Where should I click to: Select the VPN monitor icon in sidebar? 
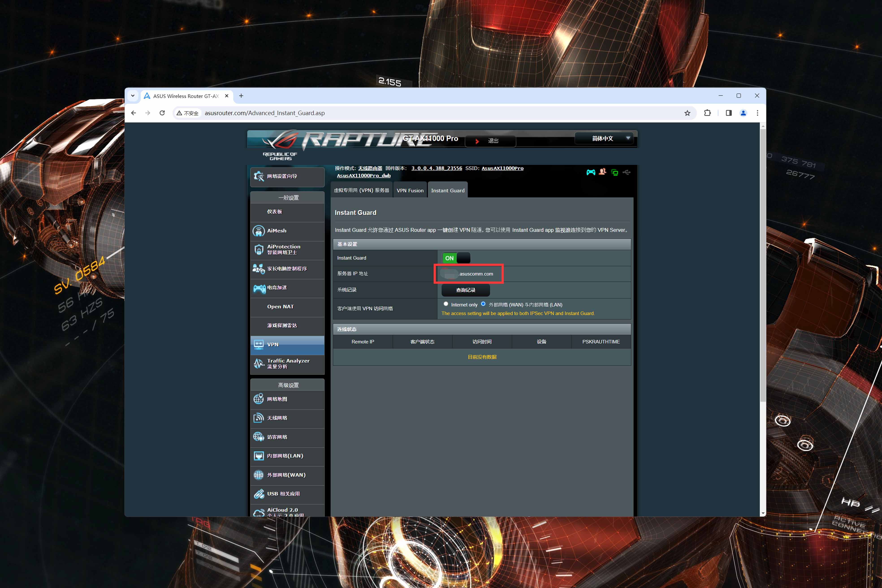coord(259,344)
